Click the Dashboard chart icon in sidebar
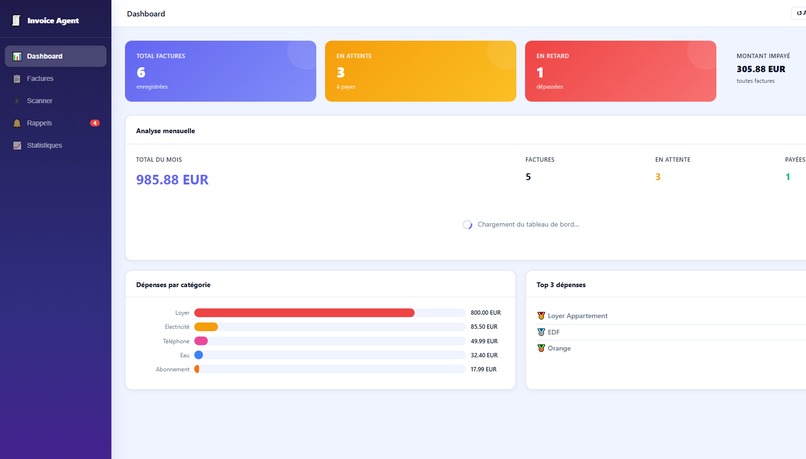Image resolution: width=806 pixels, height=459 pixels. point(17,56)
